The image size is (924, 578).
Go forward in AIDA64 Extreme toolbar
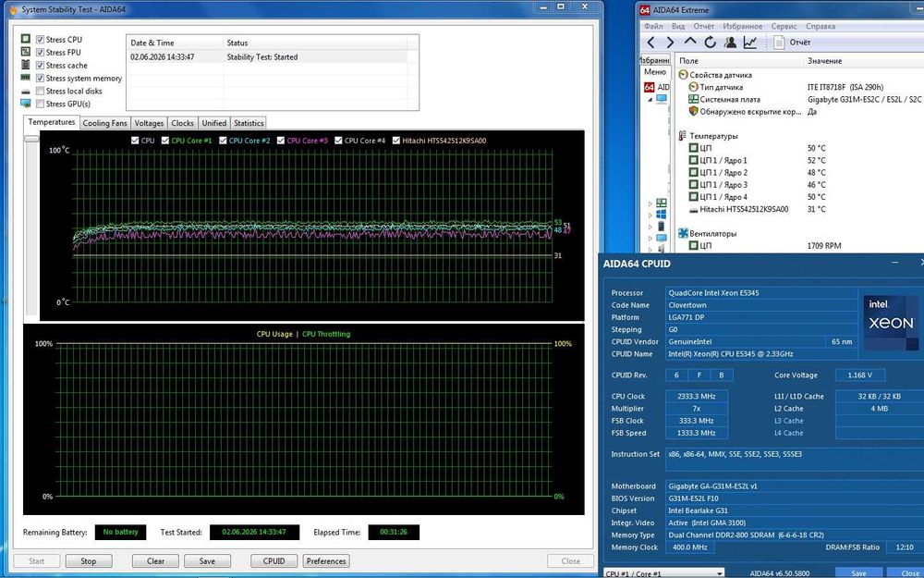click(x=671, y=43)
